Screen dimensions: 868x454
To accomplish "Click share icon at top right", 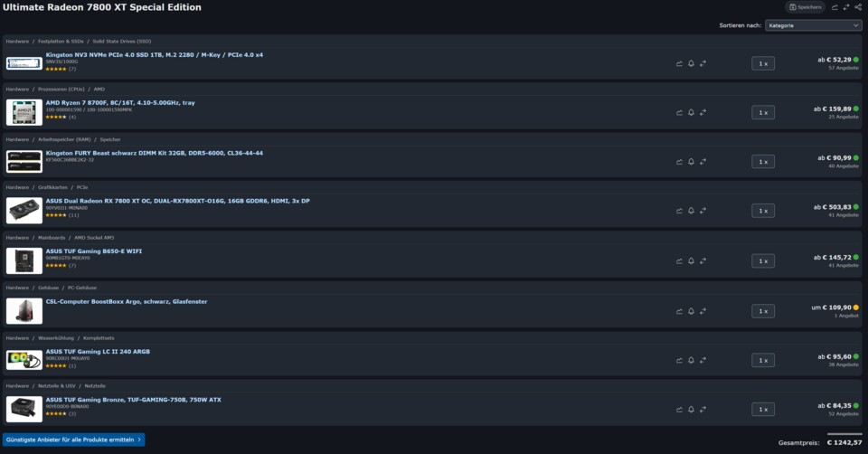I will [857, 7].
